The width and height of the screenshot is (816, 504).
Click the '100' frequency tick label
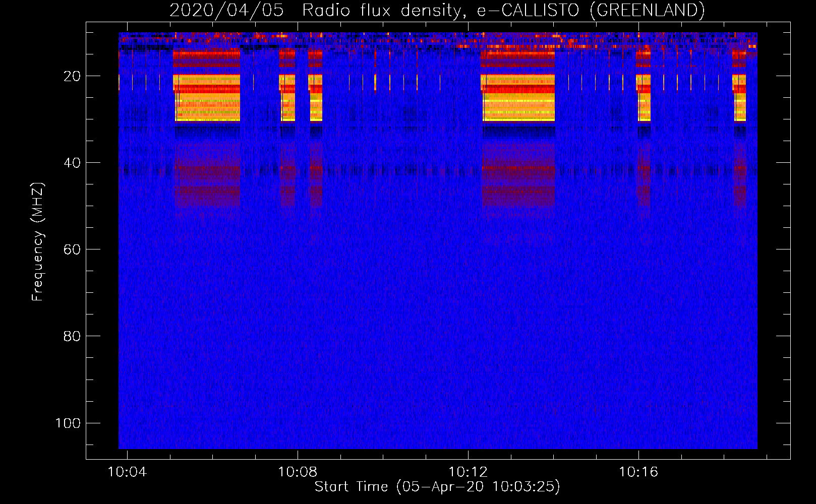click(x=68, y=423)
